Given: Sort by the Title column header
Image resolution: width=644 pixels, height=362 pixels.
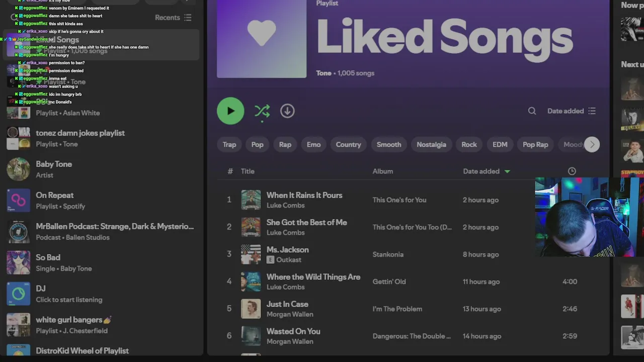Looking at the screenshot, I should point(248,171).
